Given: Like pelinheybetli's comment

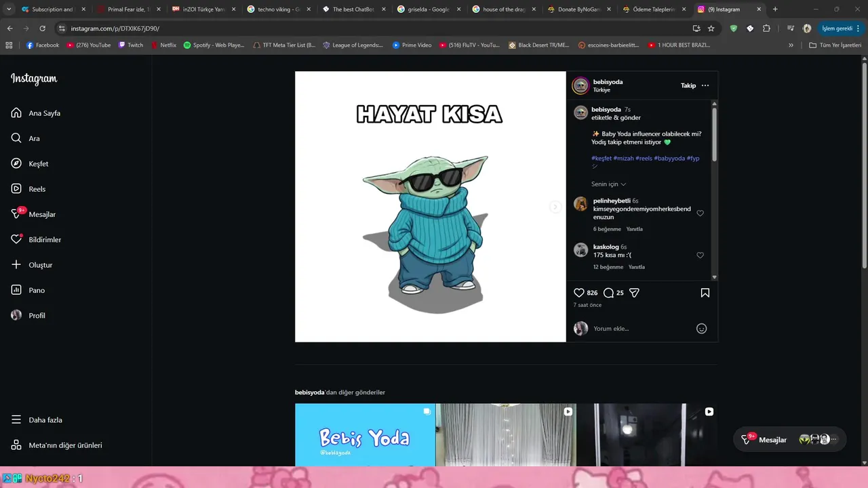Looking at the screenshot, I should [701, 213].
